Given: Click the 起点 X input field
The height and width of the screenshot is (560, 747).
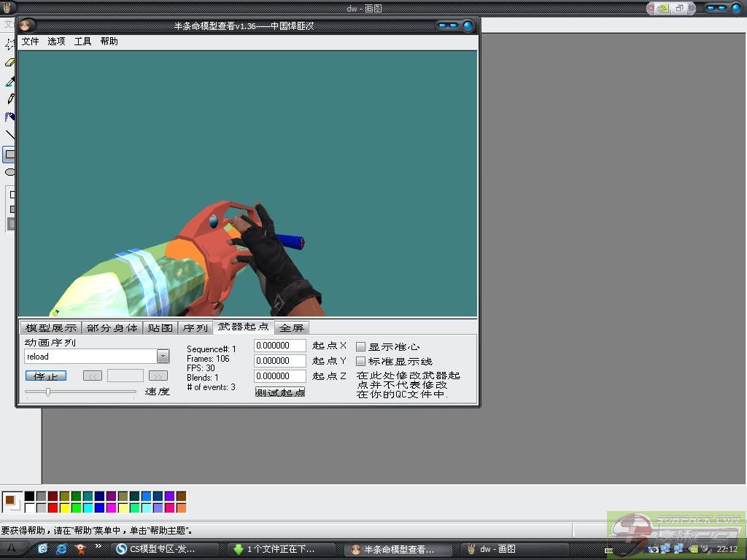Looking at the screenshot, I should pos(279,346).
